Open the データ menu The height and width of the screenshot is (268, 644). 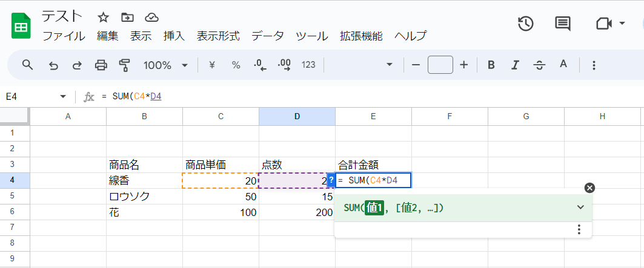point(267,36)
